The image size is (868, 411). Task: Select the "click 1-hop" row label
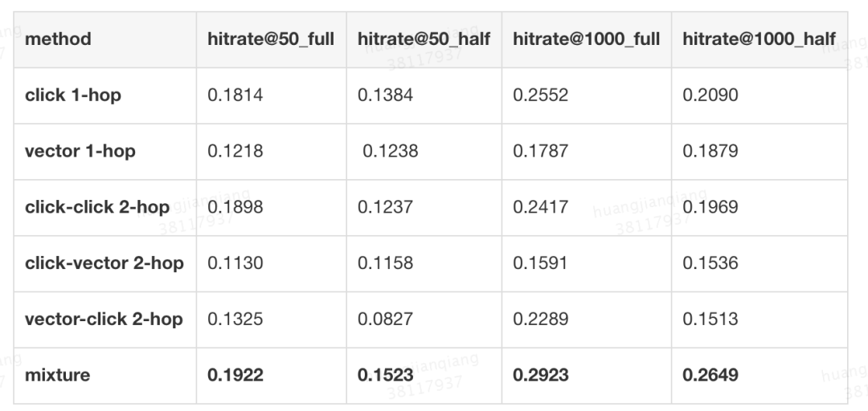73,95
